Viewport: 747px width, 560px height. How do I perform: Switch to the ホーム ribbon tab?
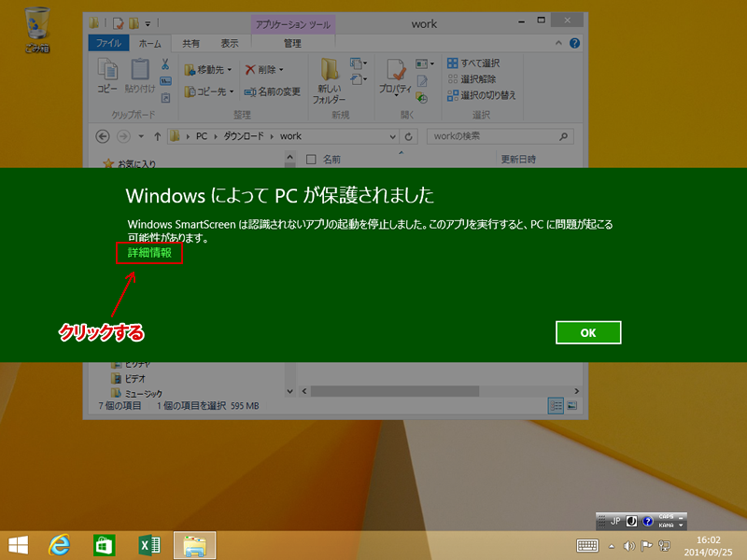pyautogui.click(x=149, y=43)
